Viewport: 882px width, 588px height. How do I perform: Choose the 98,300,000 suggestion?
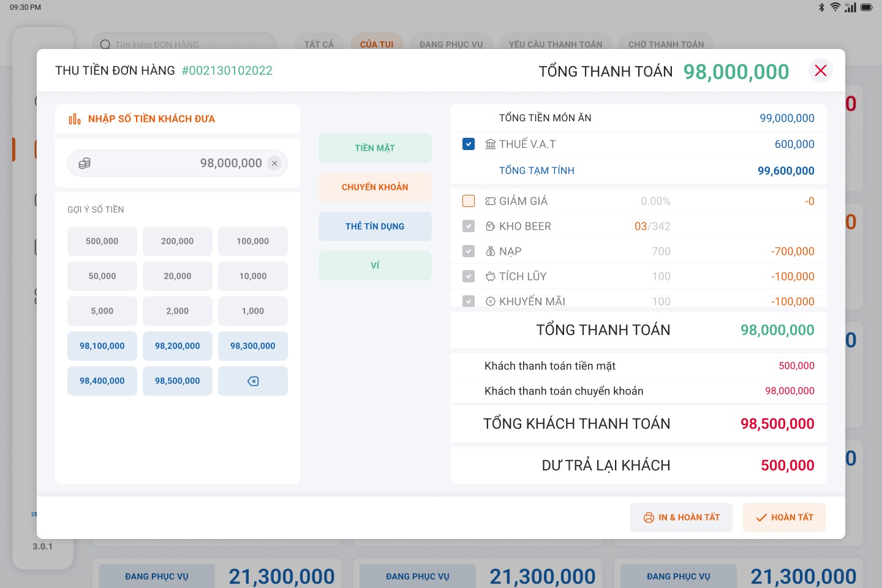[x=253, y=346]
